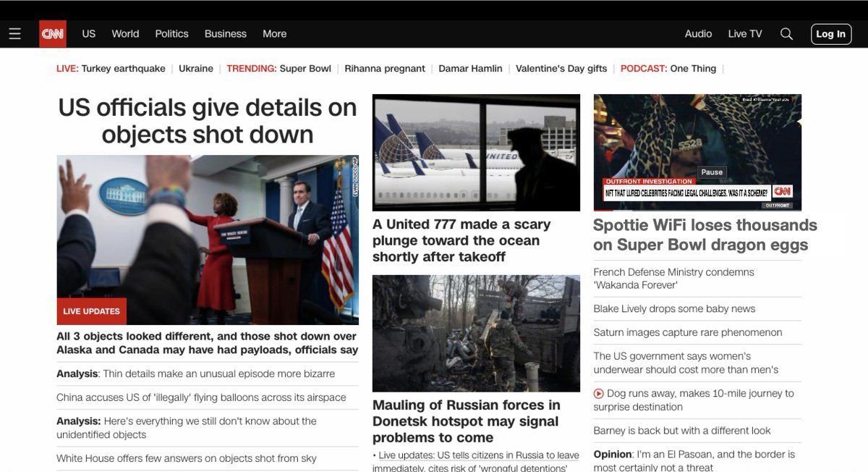Viewport: 868px width, 472px height.
Task: Open the Donetsk soldiers photo
Action: (x=476, y=333)
